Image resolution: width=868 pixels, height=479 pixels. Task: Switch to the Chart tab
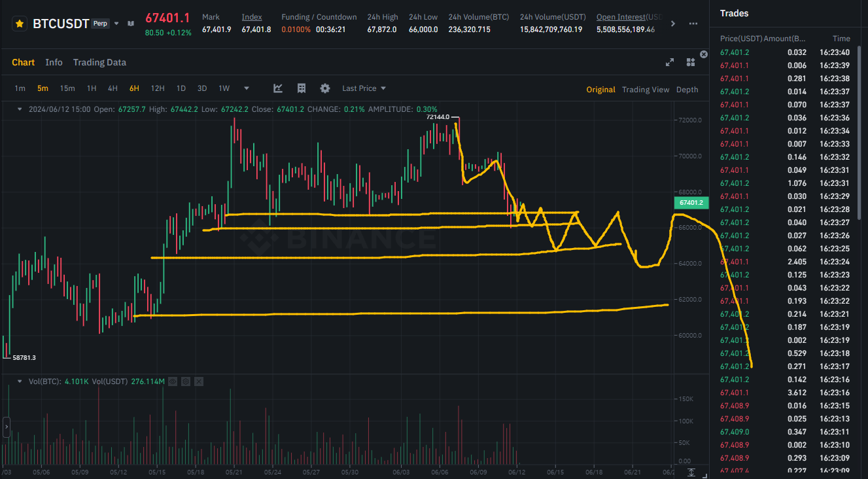click(x=23, y=62)
